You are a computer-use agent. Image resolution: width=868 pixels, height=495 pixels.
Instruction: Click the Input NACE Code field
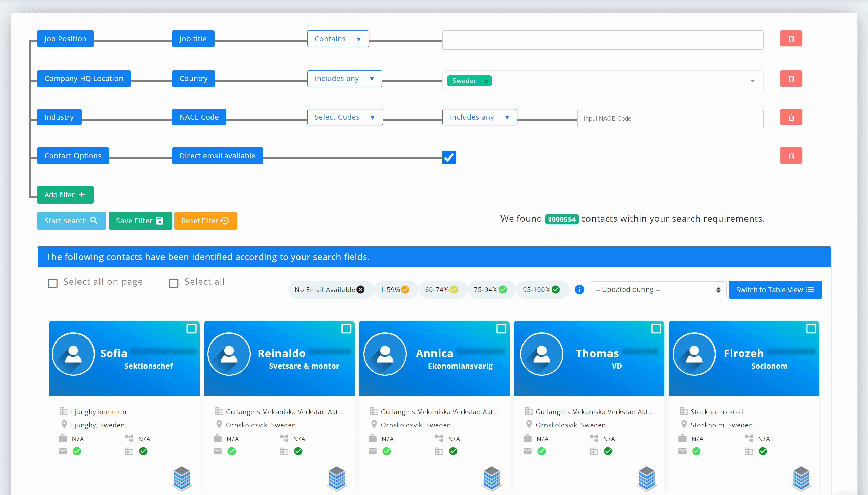tap(670, 119)
